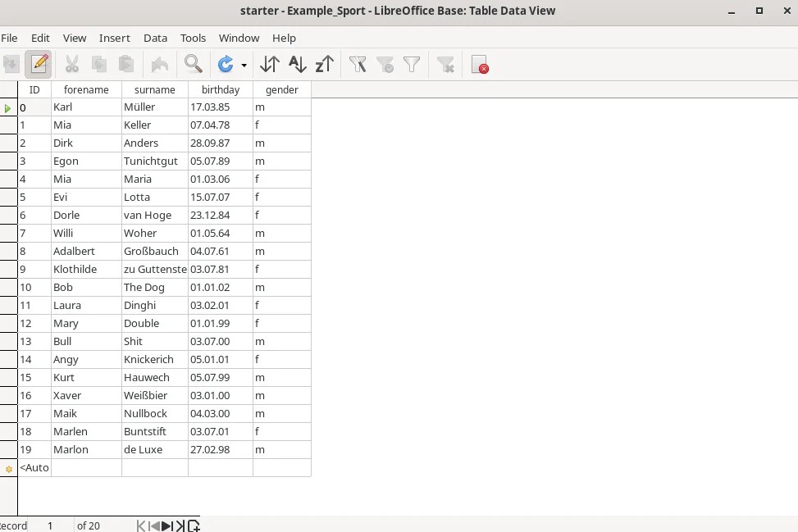Open the Data menu
Viewport: 798px width, 532px height.
point(155,38)
